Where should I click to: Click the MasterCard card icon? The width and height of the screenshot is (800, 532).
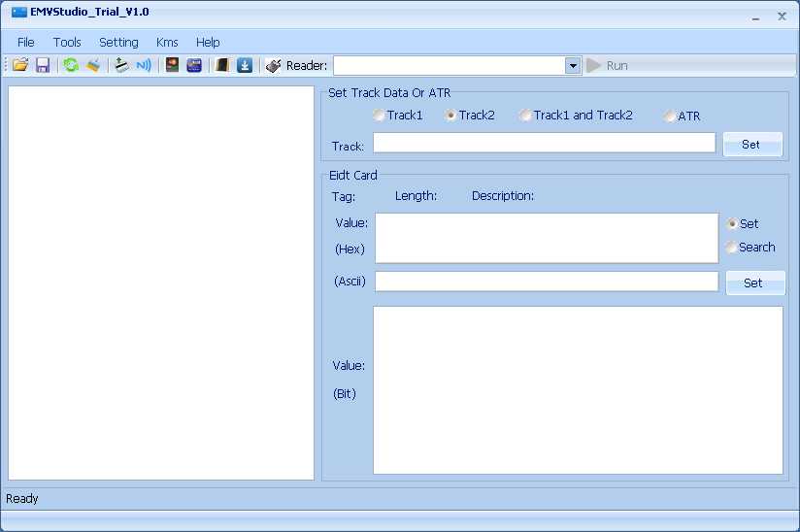click(x=172, y=65)
